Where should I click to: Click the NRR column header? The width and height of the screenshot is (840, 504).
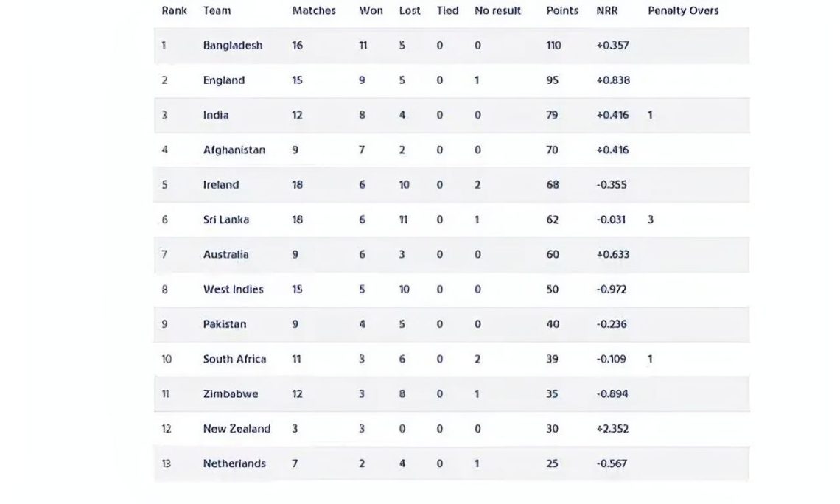tap(606, 11)
